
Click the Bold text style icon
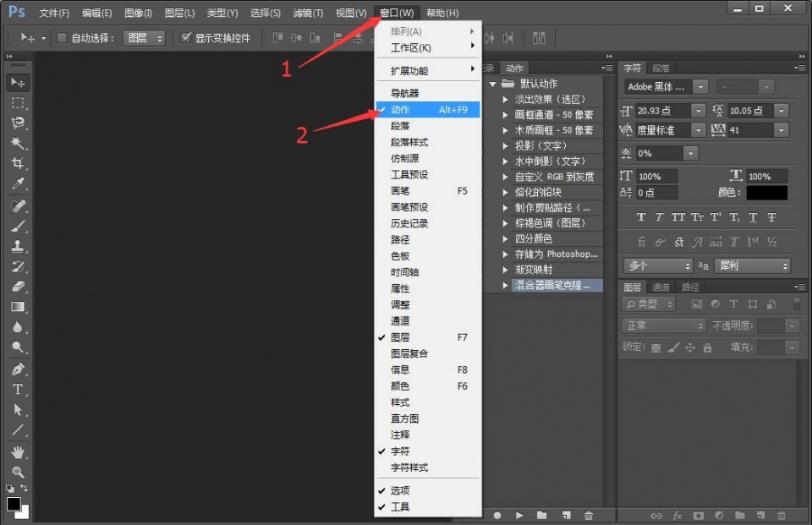(642, 216)
